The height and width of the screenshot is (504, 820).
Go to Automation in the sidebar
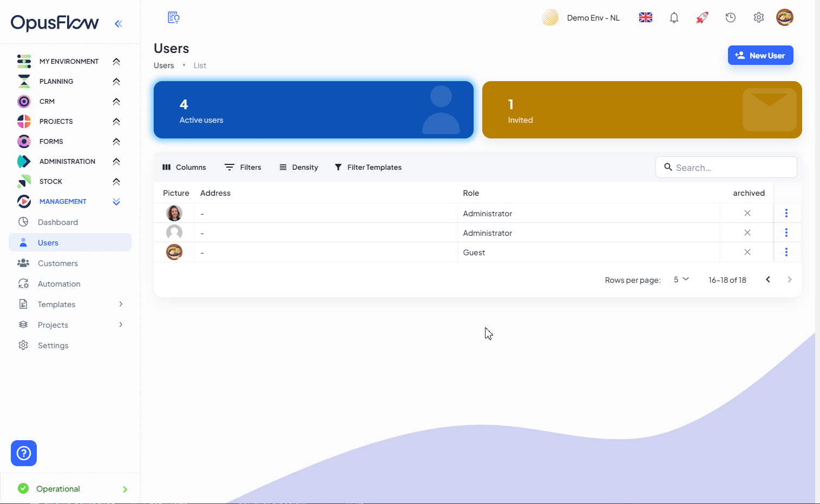pos(59,284)
